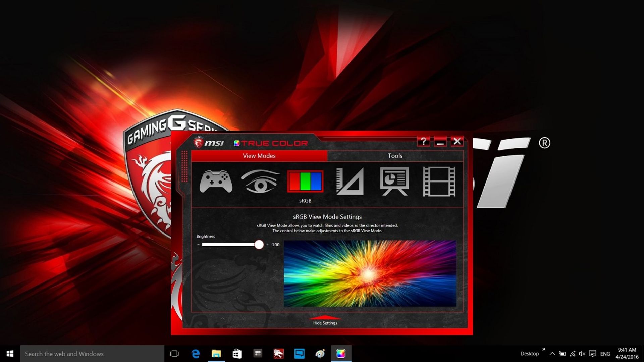This screenshot has height=362, width=644.
Task: Click the MSI logo in title bar
Action: coord(209,143)
